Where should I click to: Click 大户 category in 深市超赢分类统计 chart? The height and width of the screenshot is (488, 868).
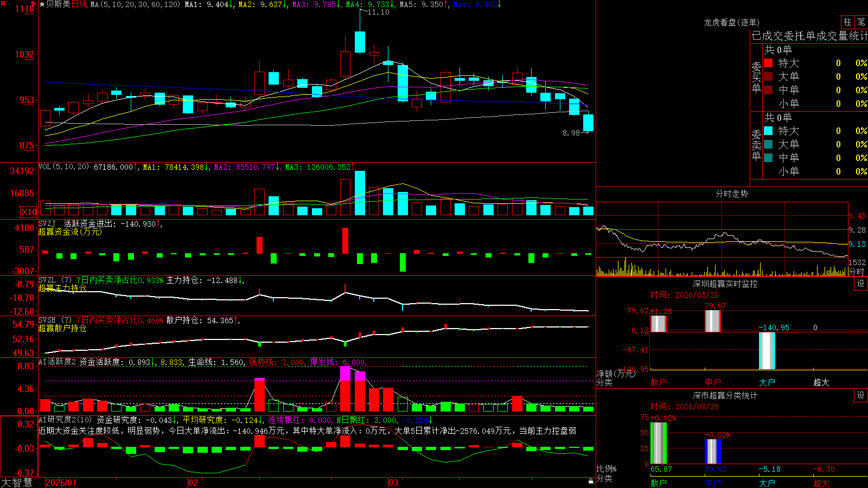coord(767,483)
